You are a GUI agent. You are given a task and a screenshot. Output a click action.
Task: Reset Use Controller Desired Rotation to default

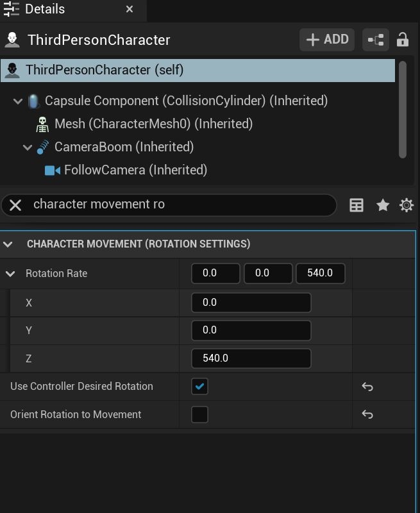click(x=367, y=387)
